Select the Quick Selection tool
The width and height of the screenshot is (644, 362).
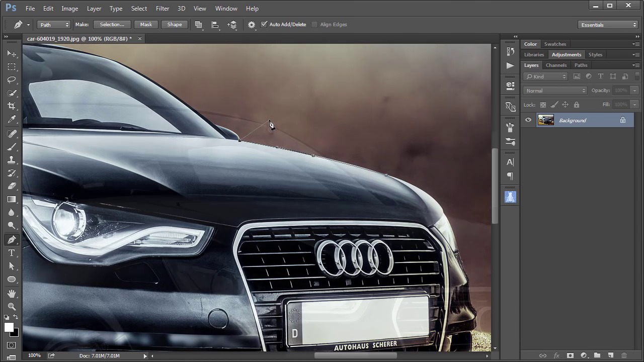pyautogui.click(x=12, y=93)
